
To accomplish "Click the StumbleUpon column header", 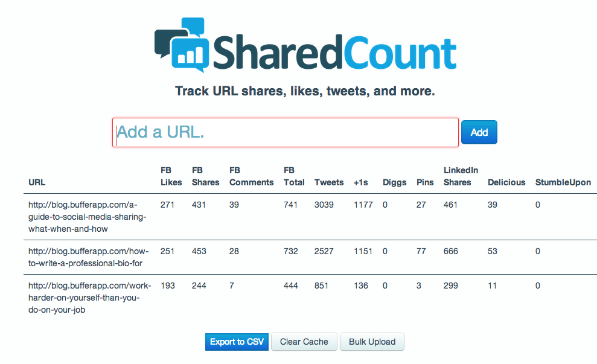I will (563, 182).
